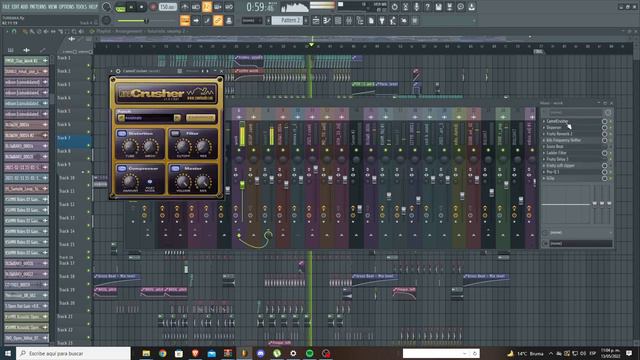The width and height of the screenshot is (640, 360).
Task: Toggle the Pro-Q 3 slot enable knob
Action: [604, 172]
